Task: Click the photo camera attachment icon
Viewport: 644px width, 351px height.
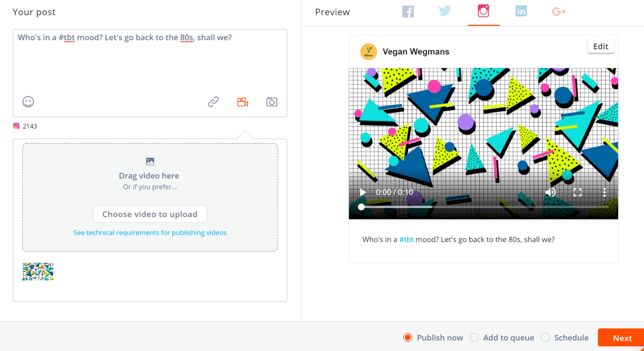Action: pyautogui.click(x=272, y=102)
